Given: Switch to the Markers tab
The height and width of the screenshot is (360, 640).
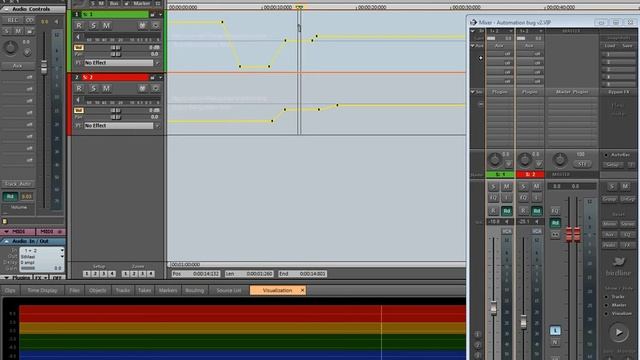Looking at the screenshot, I should click(x=168, y=291).
